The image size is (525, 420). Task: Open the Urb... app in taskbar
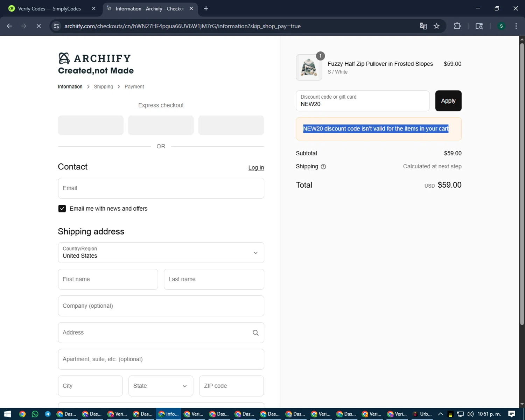tap(422, 414)
